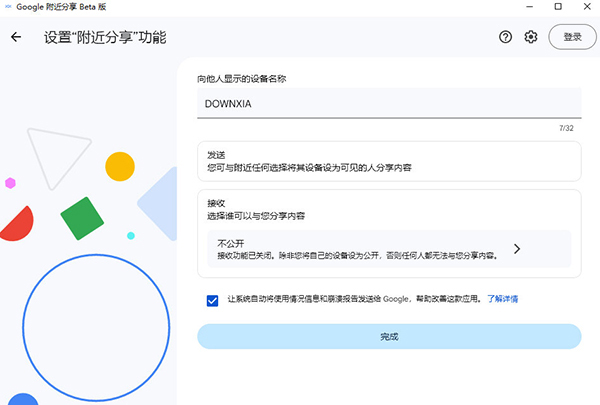The width and height of the screenshot is (600, 405).
Task: Click the 完成 button
Action: (388, 337)
